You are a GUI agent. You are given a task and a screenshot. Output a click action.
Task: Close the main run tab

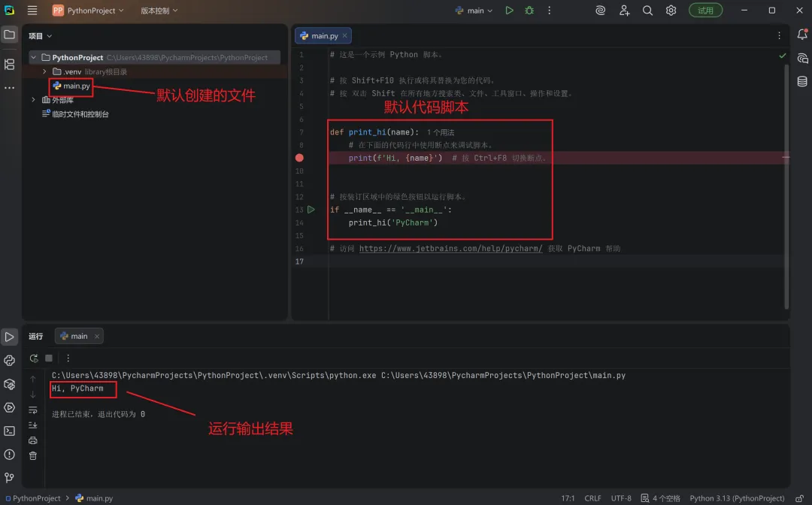(x=97, y=337)
